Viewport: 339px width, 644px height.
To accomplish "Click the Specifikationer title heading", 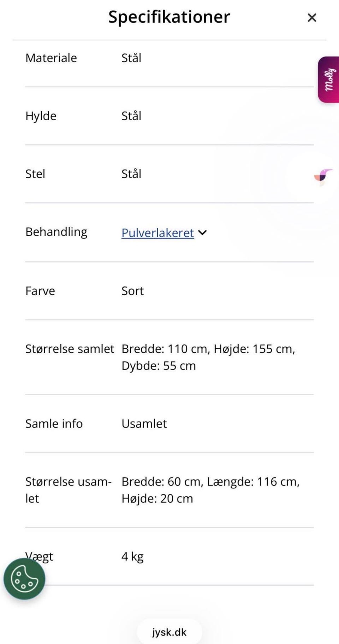I will point(169,17).
